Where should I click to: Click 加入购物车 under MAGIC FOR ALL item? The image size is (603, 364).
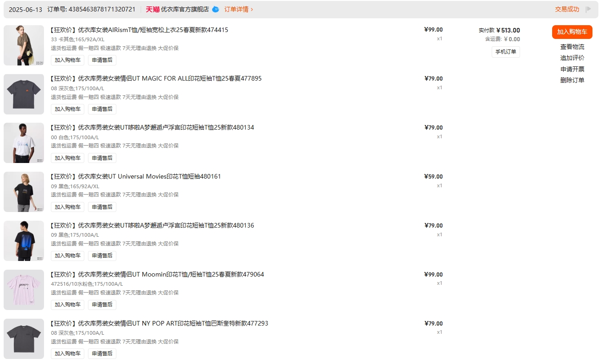click(67, 109)
